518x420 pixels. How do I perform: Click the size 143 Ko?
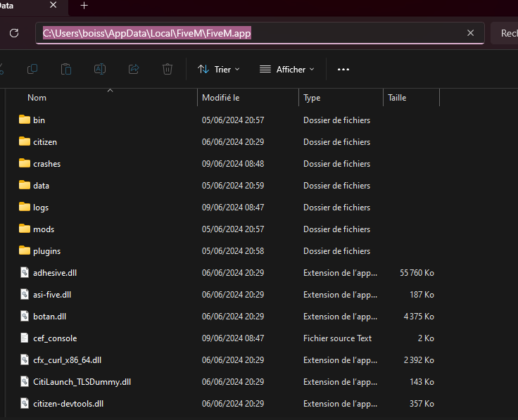coord(422,382)
